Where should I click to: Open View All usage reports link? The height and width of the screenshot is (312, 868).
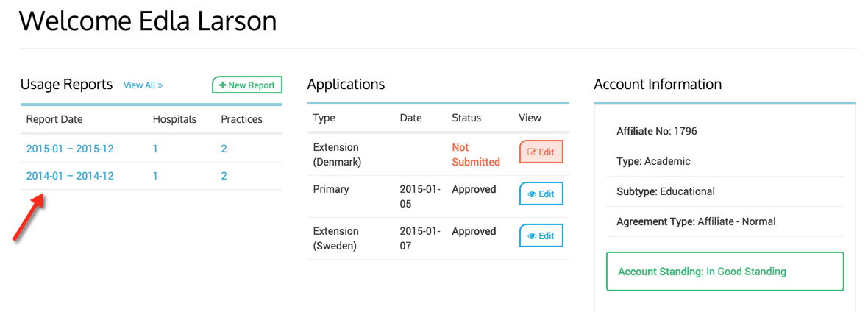pos(143,85)
